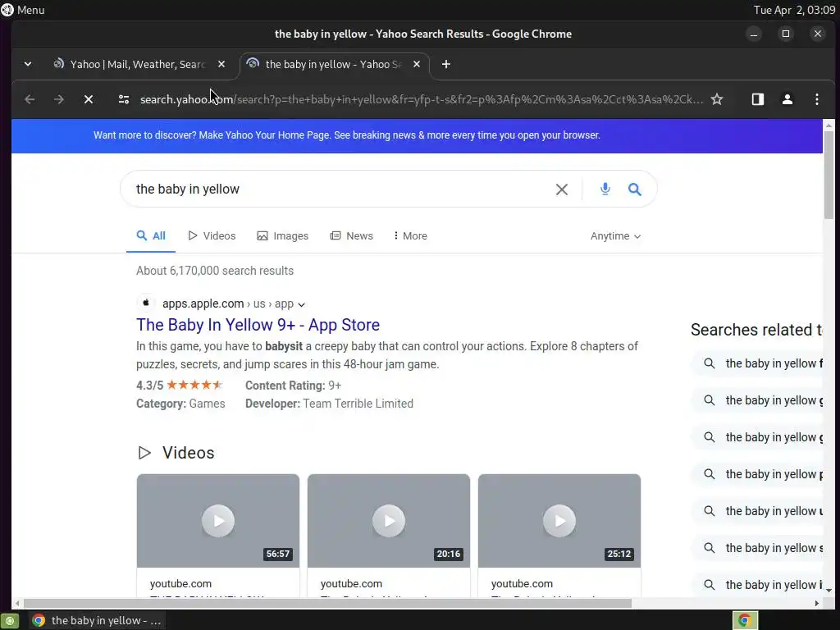Close the baby in yellow search tab
Screen dimensions: 840x630
click(416, 64)
